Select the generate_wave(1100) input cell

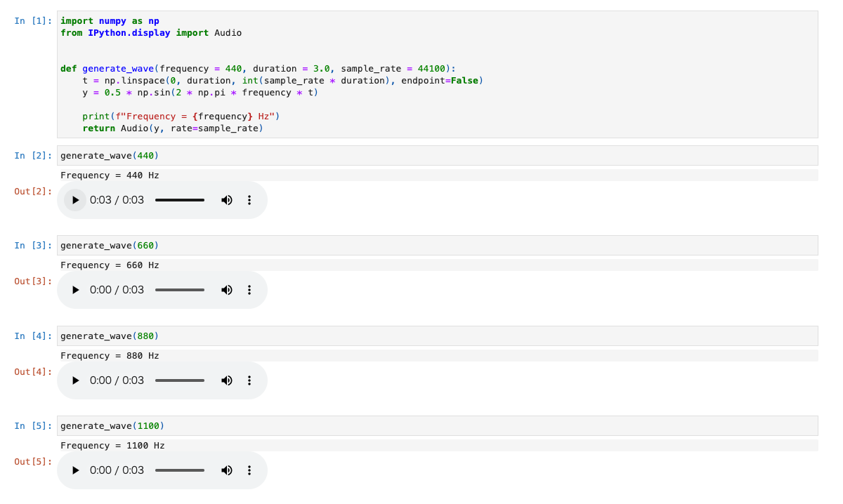(x=438, y=425)
